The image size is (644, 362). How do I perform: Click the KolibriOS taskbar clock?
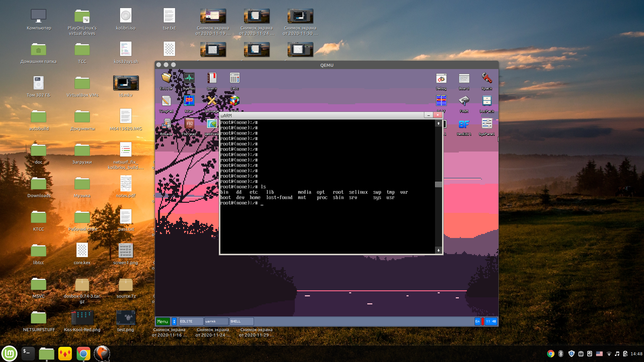click(x=491, y=321)
